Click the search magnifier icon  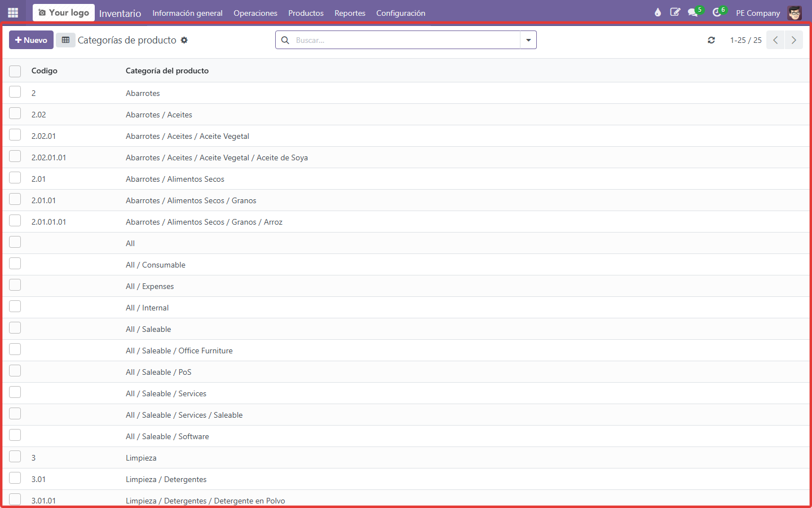(x=285, y=40)
